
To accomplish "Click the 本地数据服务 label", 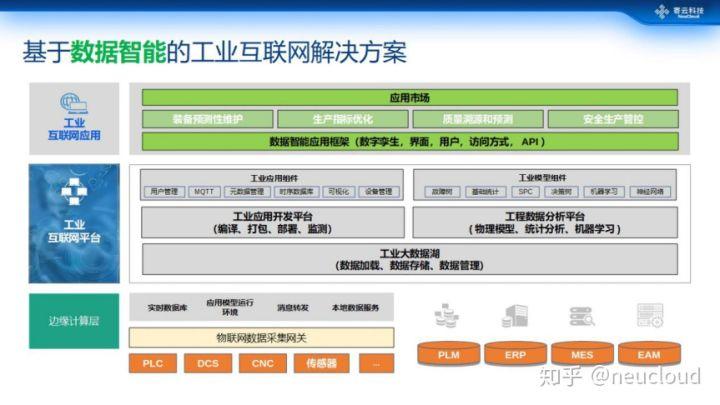I will tap(355, 308).
